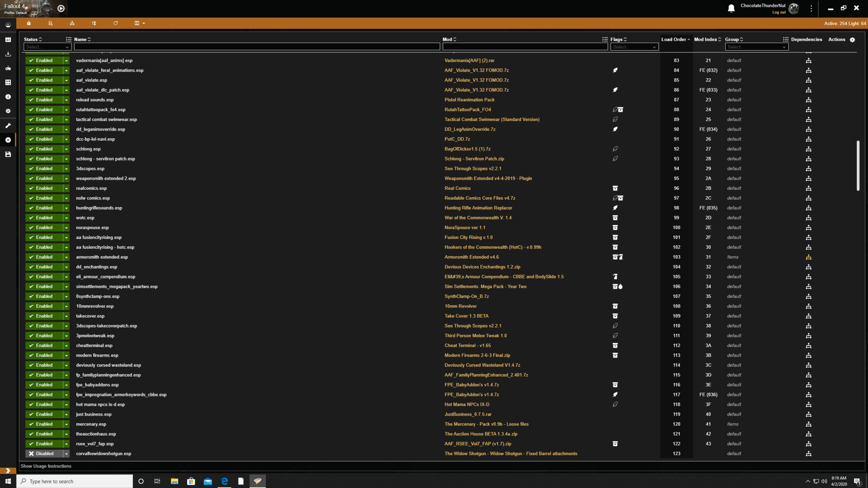Sort by the Mod column header
Image resolution: width=868 pixels, height=488 pixels.
449,40
